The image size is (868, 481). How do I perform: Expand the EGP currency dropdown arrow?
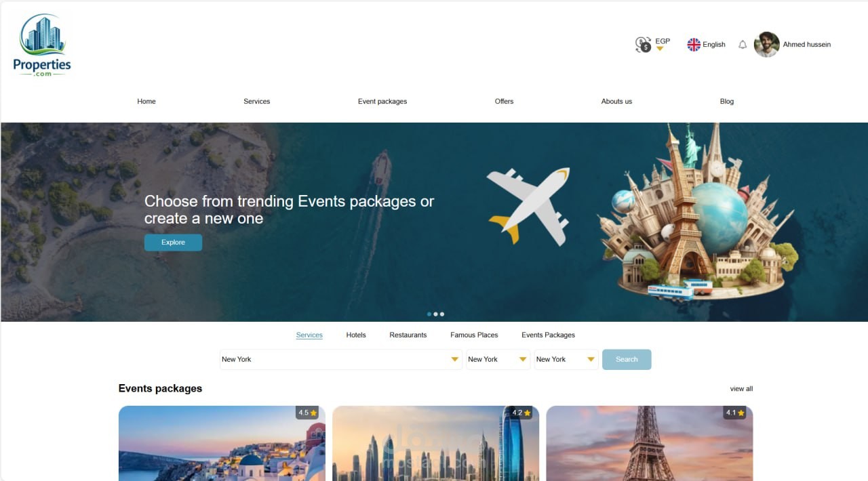[x=660, y=49]
